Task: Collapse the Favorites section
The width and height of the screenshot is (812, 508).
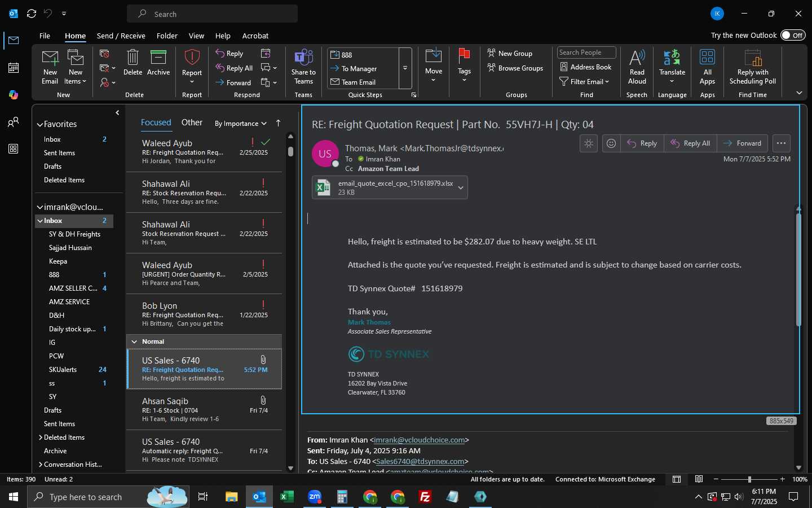Action: coord(40,125)
